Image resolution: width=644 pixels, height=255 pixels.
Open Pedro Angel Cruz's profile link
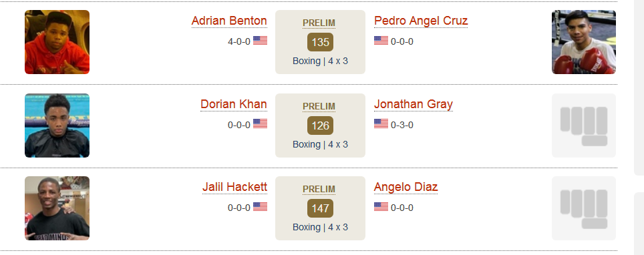[421, 21]
